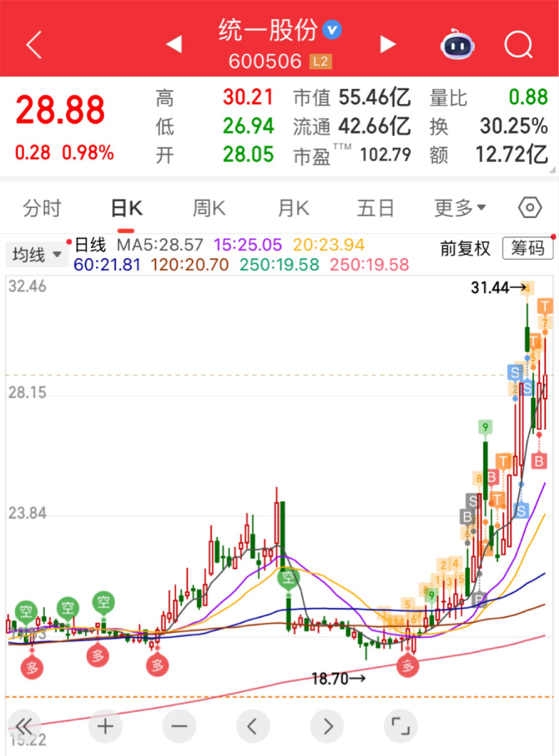Tap stock code 600506
Image resolution: width=559 pixels, height=756 pixels.
coord(265,62)
